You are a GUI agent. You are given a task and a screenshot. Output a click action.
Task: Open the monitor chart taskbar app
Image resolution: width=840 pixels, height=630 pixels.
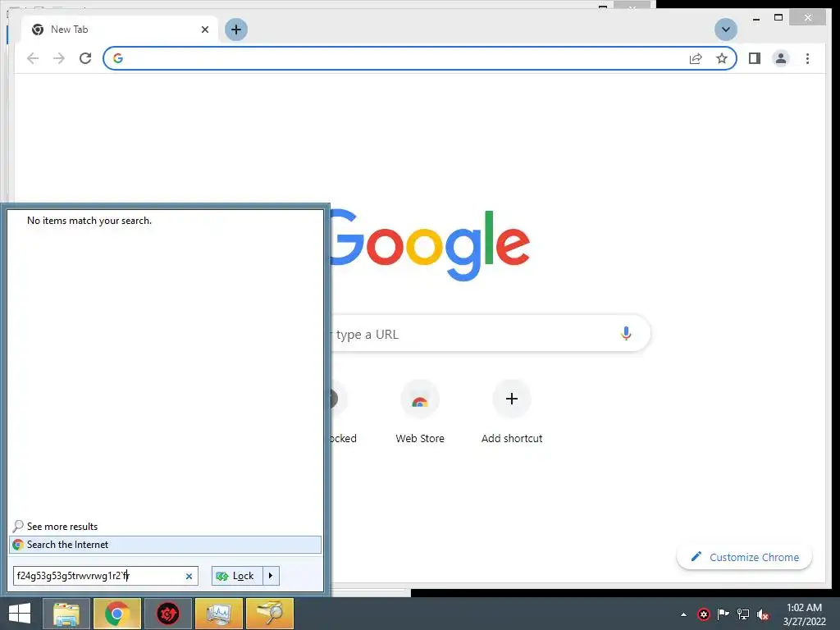[218, 614]
